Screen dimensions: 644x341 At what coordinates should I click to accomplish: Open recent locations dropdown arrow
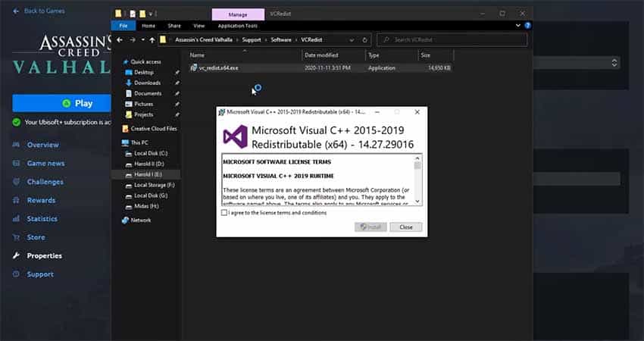(142, 40)
